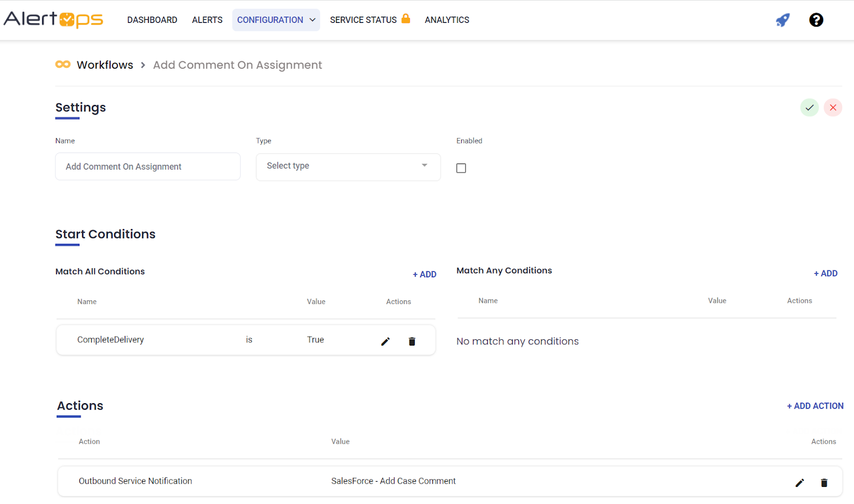Open the rocket quick-start icon
Viewport: 854px width, 504px height.
coord(782,20)
